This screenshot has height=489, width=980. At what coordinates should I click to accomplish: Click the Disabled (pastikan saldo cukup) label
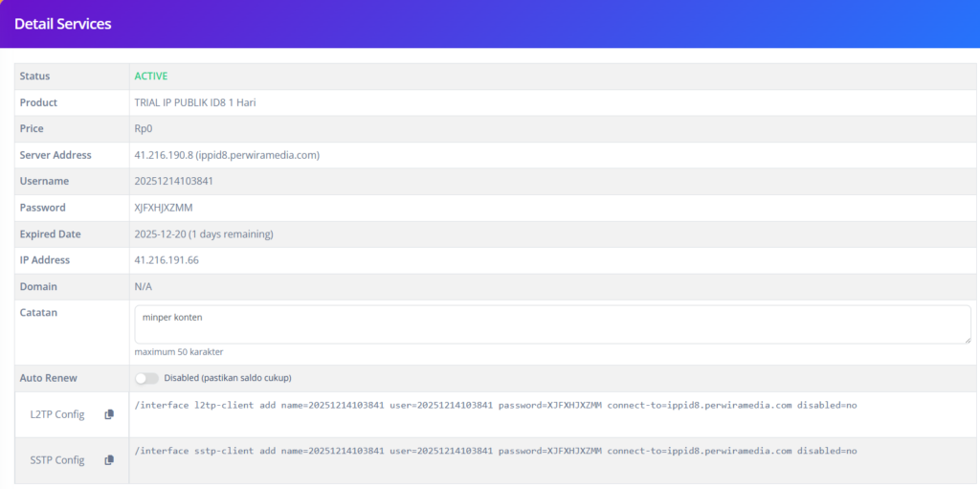tap(227, 378)
